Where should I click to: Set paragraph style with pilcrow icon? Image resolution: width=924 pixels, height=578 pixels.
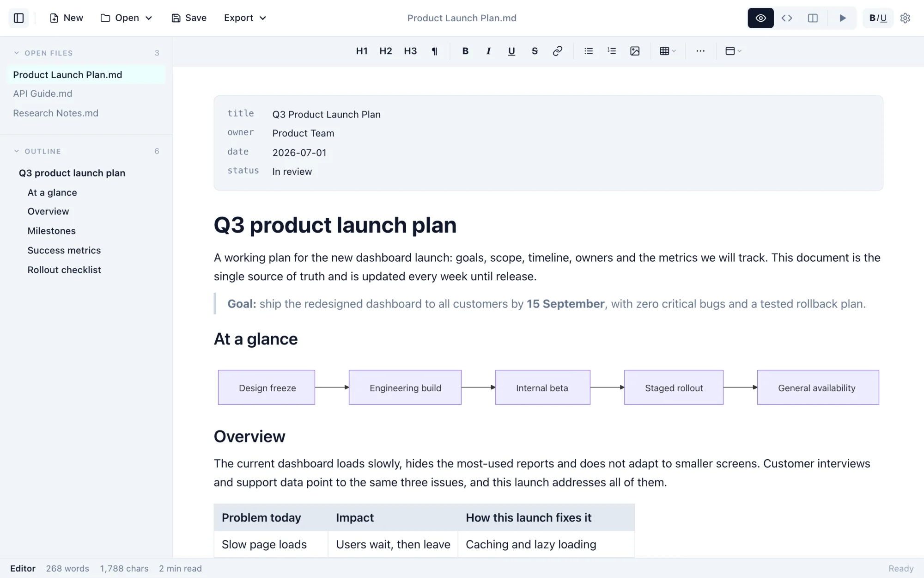pyautogui.click(x=434, y=51)
